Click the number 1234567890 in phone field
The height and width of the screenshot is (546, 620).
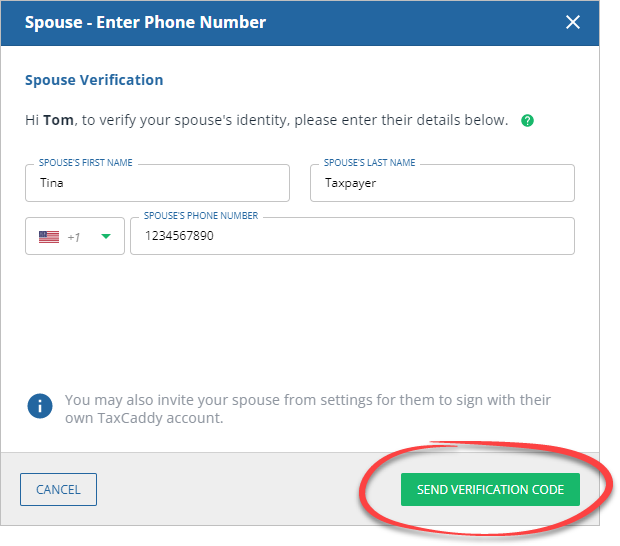click(179, 237)
